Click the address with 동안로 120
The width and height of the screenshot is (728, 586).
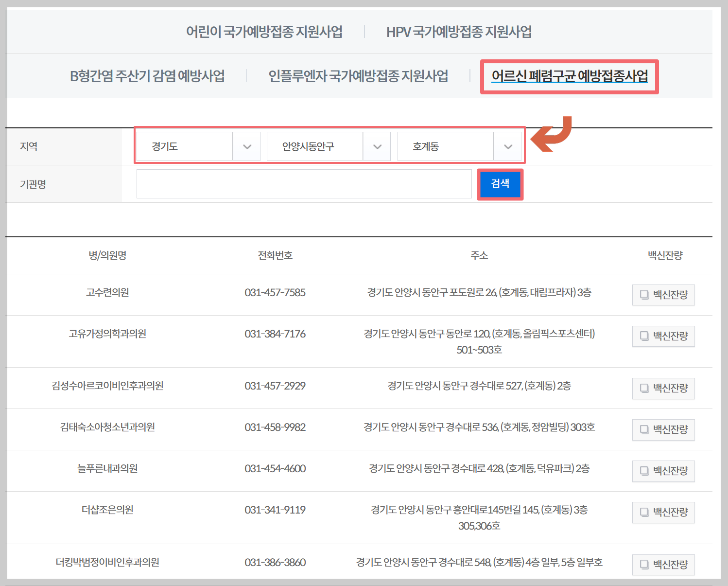tap(479, 341)
